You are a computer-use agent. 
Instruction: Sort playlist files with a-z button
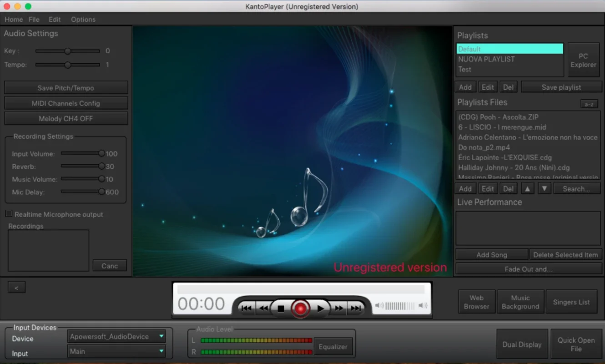pyautogui.click(x=589, y=104)
